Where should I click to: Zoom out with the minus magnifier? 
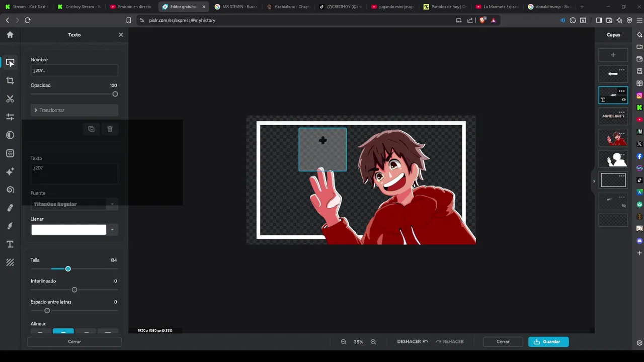(x=344, y=342)
